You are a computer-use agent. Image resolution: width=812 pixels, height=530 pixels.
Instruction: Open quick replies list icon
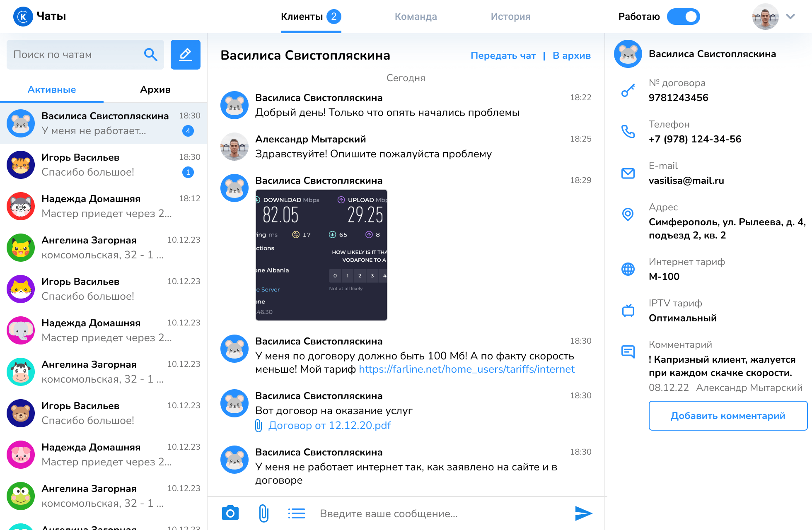pos(297,513)
